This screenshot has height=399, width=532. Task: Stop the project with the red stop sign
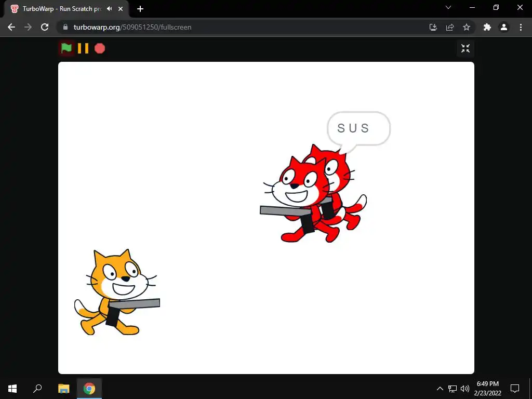click(x=100, y=48)
